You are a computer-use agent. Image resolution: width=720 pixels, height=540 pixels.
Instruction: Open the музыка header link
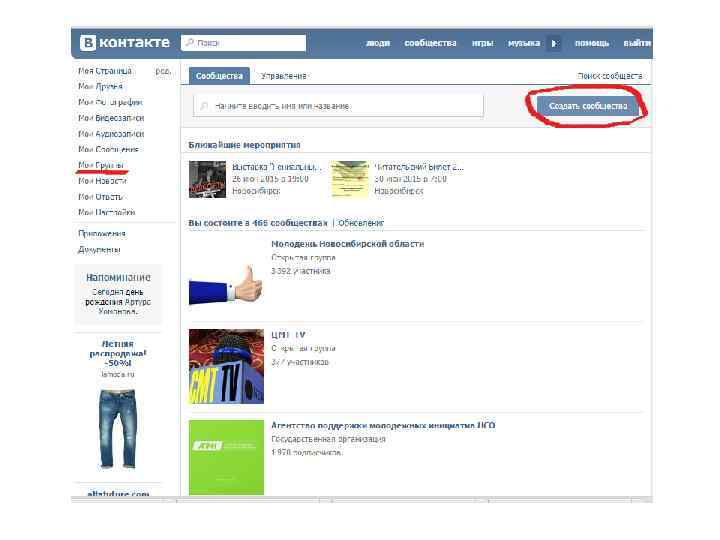(x=524, y=43)
